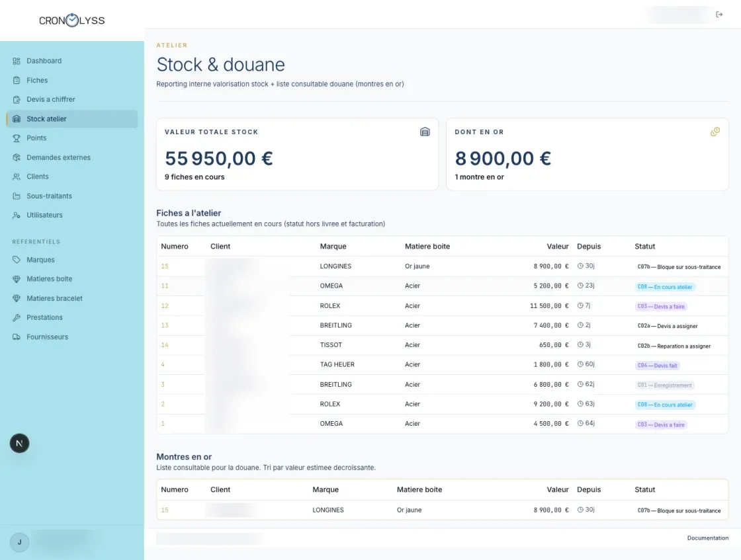Click LONGINES in Montres en or table
The width and height of the screenshot is (741, 560).
tap(328, 510)
